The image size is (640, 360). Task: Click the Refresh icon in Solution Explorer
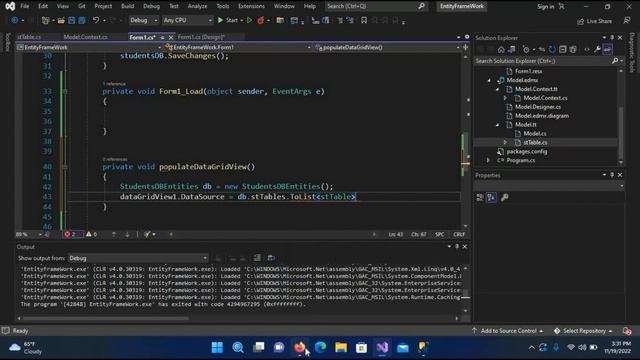pos(552,49)
